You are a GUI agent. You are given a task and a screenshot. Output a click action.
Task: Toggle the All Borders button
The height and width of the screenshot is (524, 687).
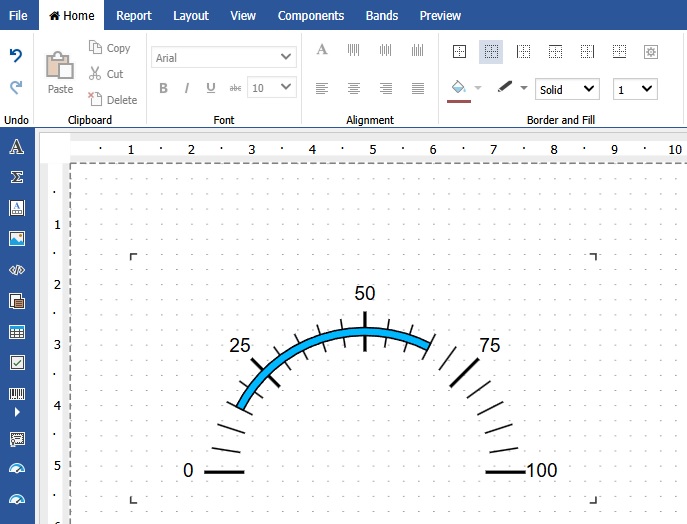[459, 52]
